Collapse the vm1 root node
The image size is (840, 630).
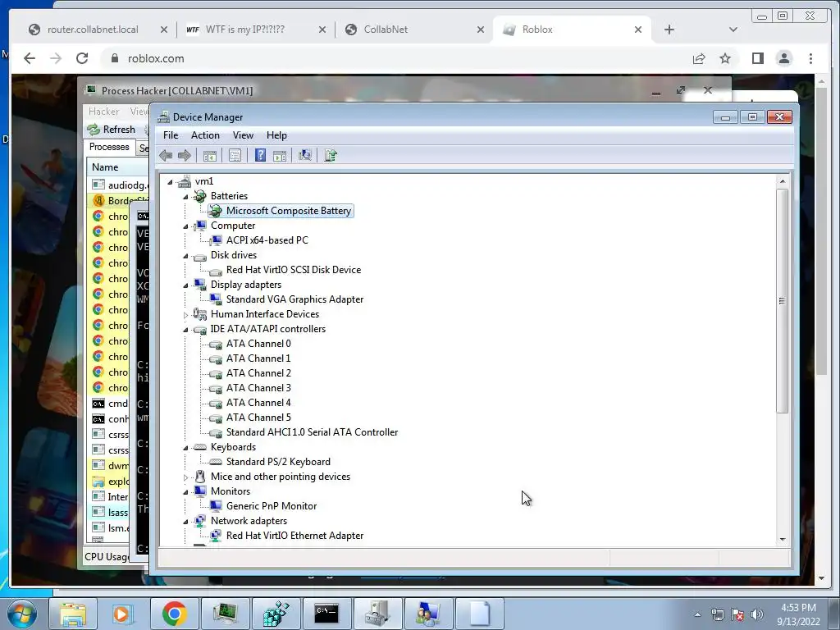[170, 182]
